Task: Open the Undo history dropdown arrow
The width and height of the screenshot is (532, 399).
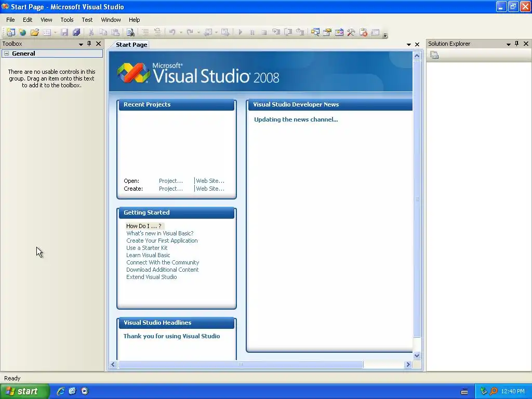Action: point(180,33)
